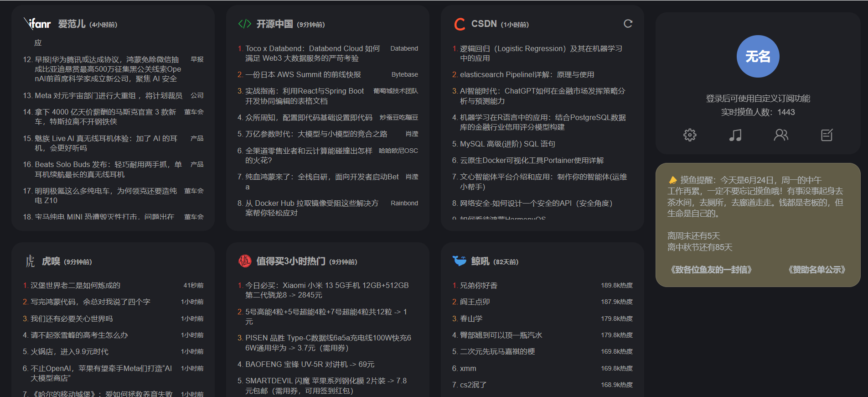The width and height of the screenshot is (868, 397).
Task: Open 不止OpenAI 苹果牵手Meta article
Action: (101, 373)
